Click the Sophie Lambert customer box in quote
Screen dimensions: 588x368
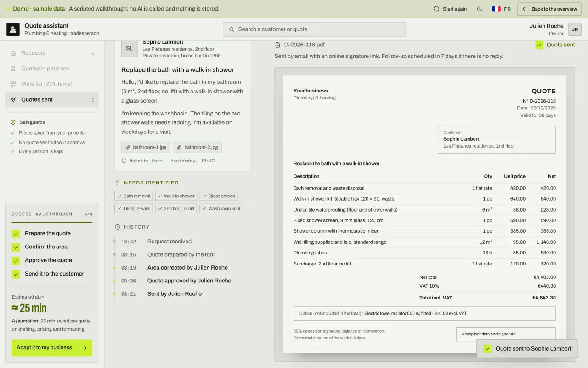(497, 139)
